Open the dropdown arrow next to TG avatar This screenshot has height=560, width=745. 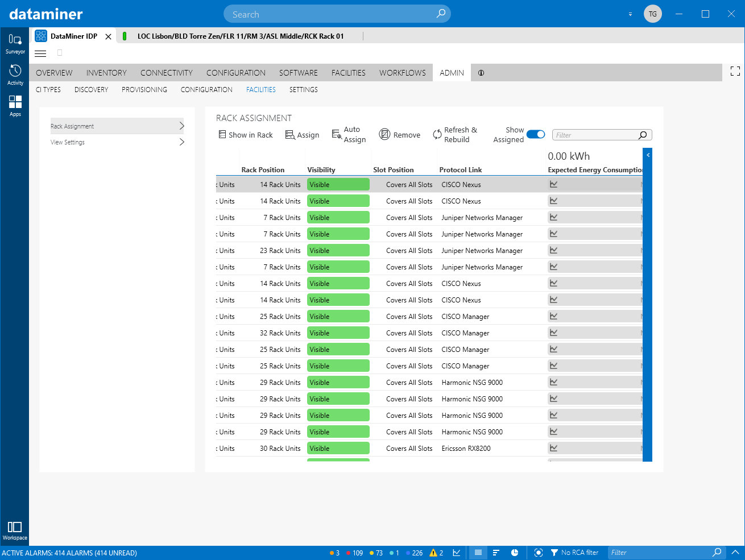point(630,14)
